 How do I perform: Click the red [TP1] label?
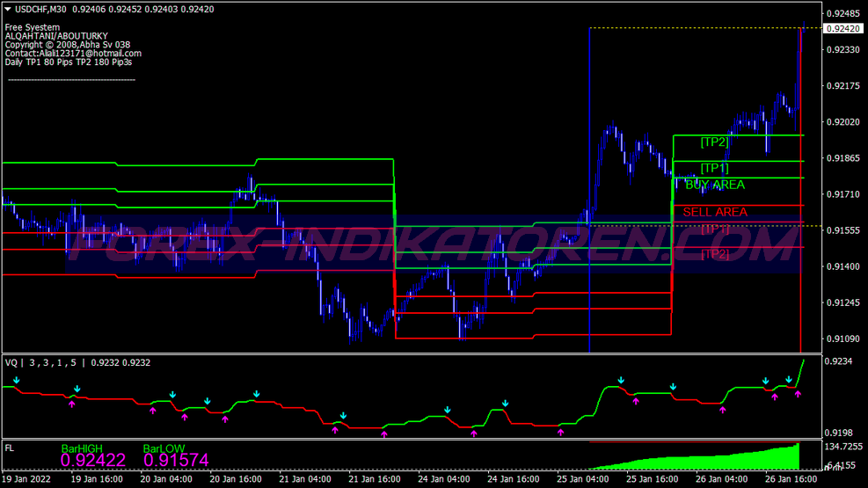[714, 229]
